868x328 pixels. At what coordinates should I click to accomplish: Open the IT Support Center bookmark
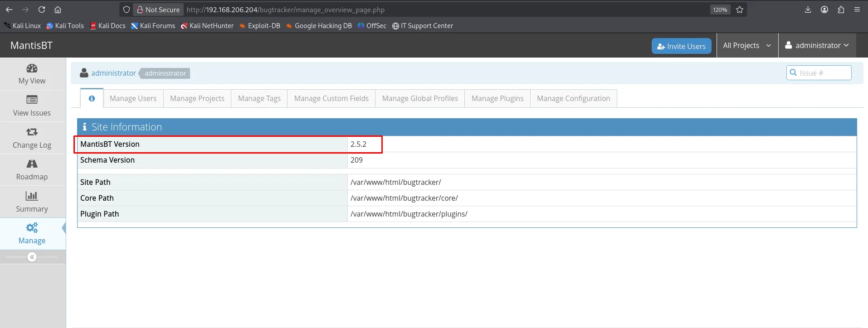point(423,26)
